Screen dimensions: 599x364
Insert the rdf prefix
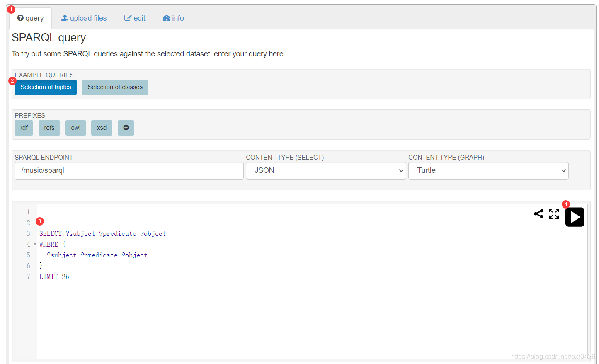24,128
